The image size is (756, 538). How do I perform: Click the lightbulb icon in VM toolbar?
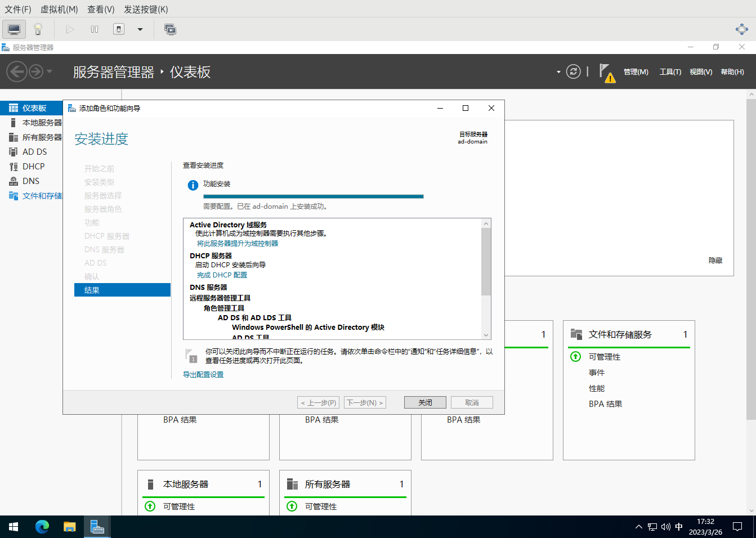click(38, 29)
